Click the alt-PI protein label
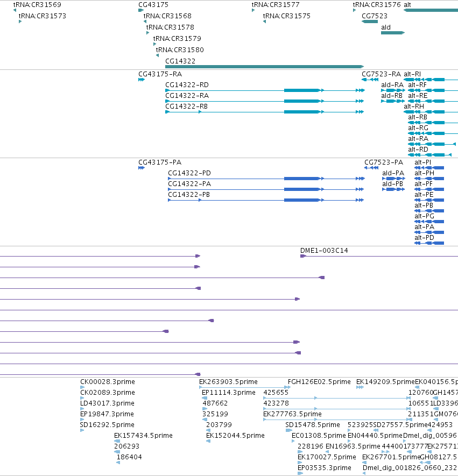 click(423, 162)
